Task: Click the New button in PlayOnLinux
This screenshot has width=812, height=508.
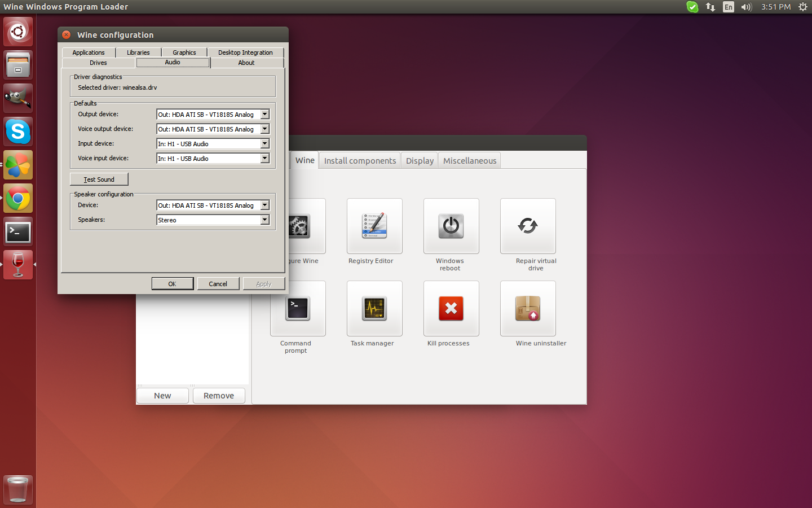Action: point(162,396)
